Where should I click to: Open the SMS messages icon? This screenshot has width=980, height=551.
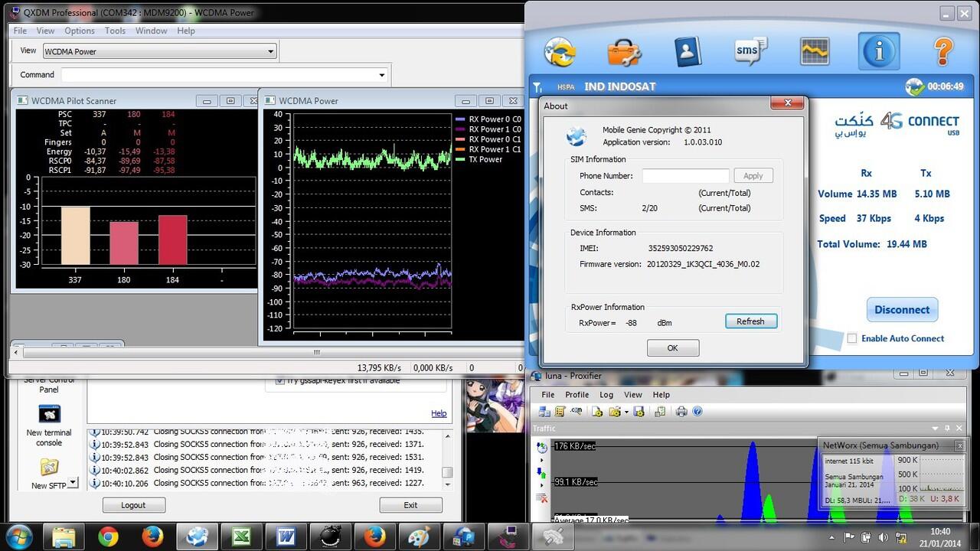point(750,51)
